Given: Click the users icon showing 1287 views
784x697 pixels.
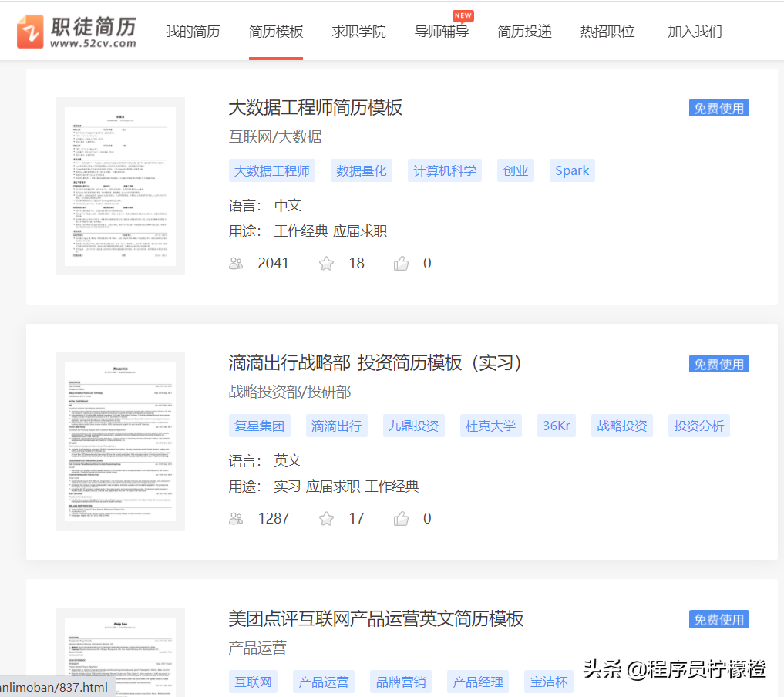Looking at the screenshot, I should (x=237, y=518).
